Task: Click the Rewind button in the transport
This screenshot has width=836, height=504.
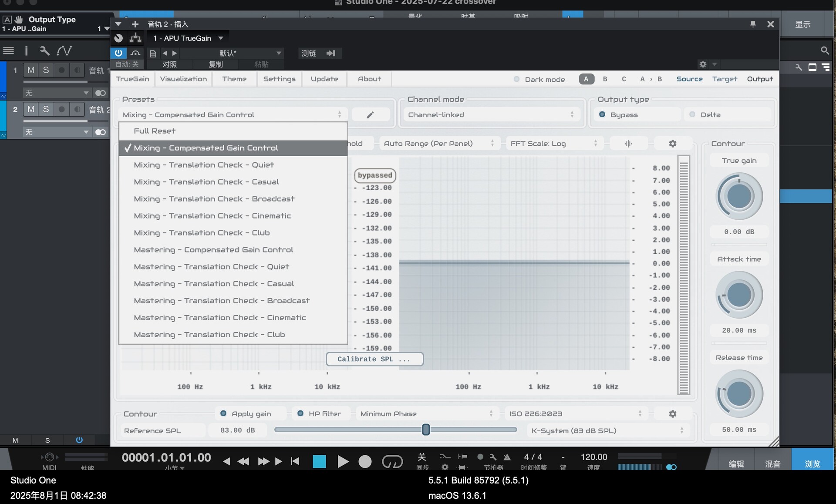Action: coord(243,461)
